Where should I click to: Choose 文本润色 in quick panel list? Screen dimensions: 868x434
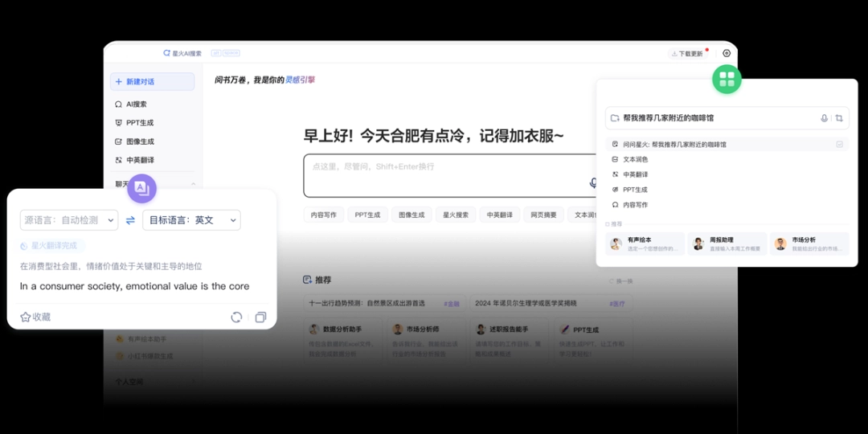[x=636, y=160]
